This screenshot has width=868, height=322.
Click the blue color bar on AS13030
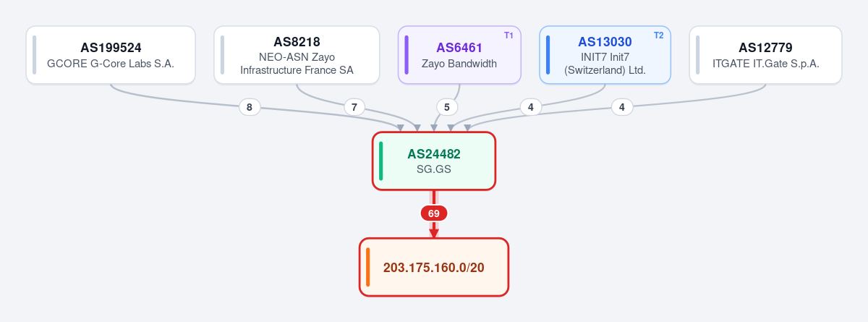[548, 55]
